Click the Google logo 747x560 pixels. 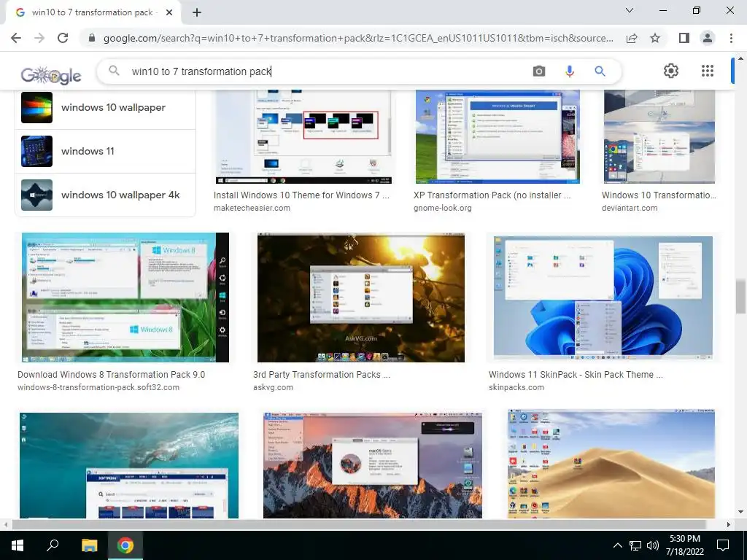coord(51,75)
